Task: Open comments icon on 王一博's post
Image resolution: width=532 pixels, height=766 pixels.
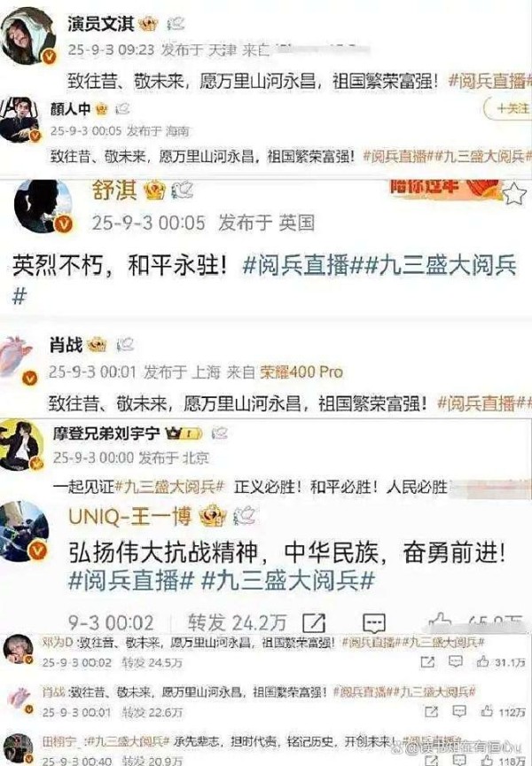Action: click(375, 623)
